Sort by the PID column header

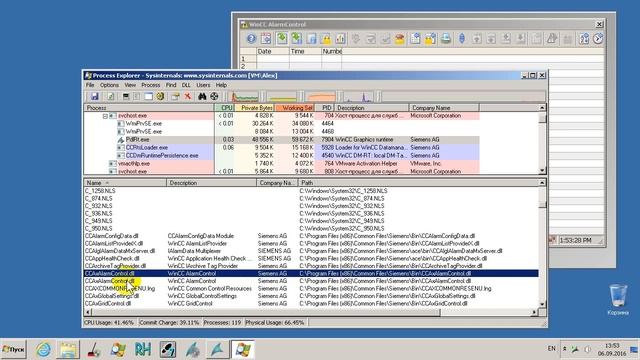pyautogui.click(x=325, y=108)
